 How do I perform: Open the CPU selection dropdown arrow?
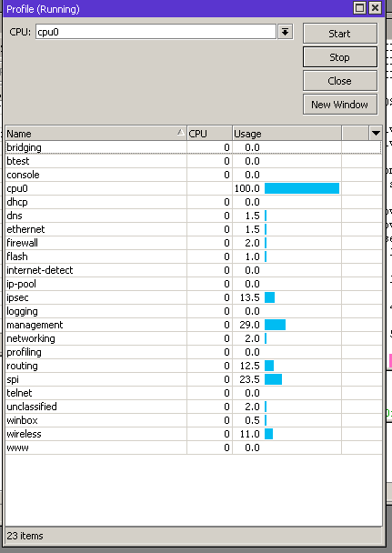pyautogui.click(x=286, y=32)
